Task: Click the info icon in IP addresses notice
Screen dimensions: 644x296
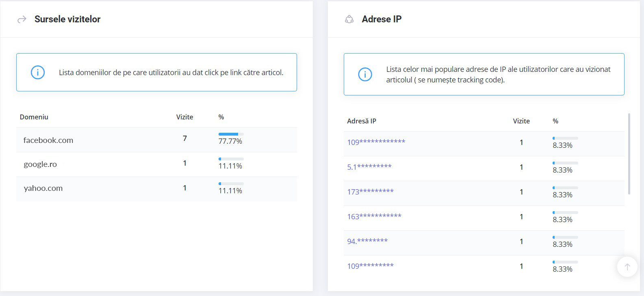Action: [x=365, y=74]
